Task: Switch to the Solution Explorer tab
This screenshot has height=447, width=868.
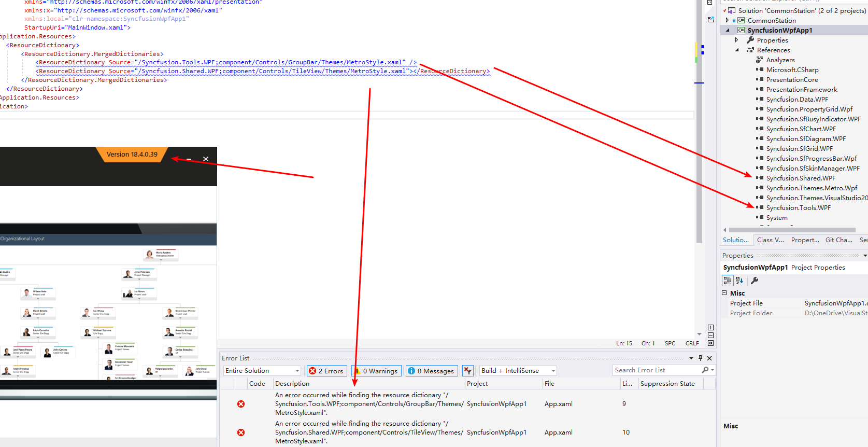Action: point(736,240)
